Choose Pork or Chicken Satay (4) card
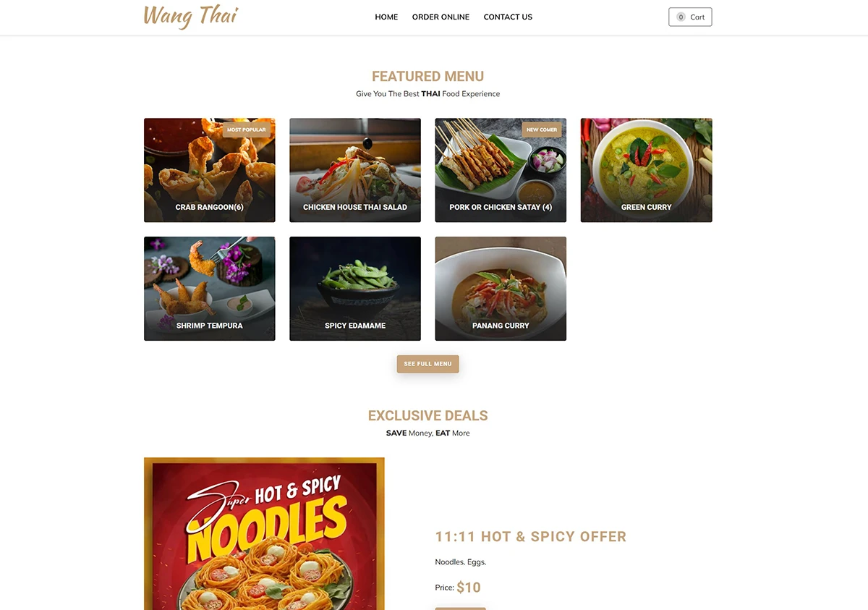The height and width of the screenshot is (610, 868). [x=501, y=170]
